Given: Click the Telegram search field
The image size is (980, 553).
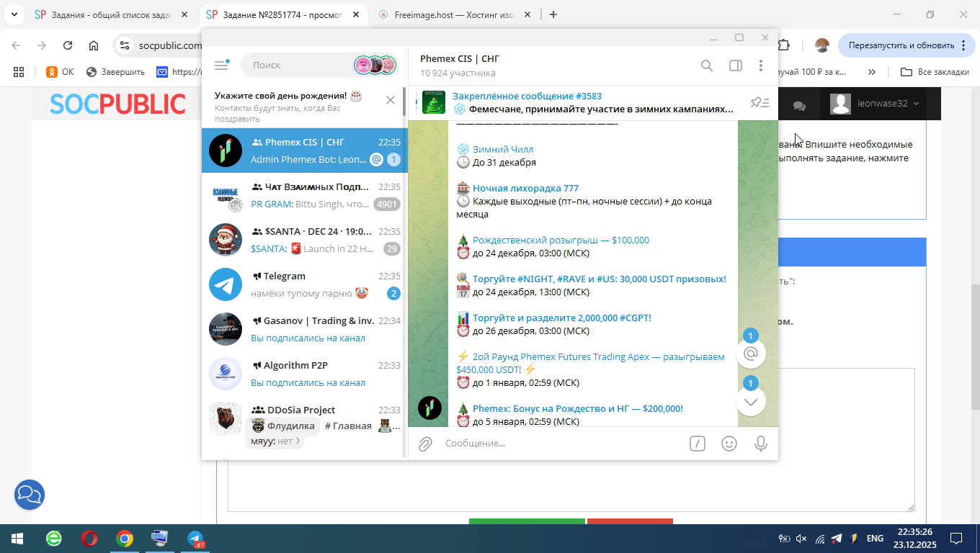Looking at the screenshot, I should pos(319,65).
